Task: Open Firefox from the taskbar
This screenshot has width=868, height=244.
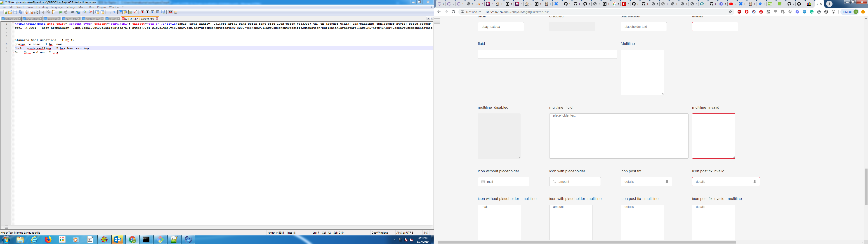Action: coord(47,240)
